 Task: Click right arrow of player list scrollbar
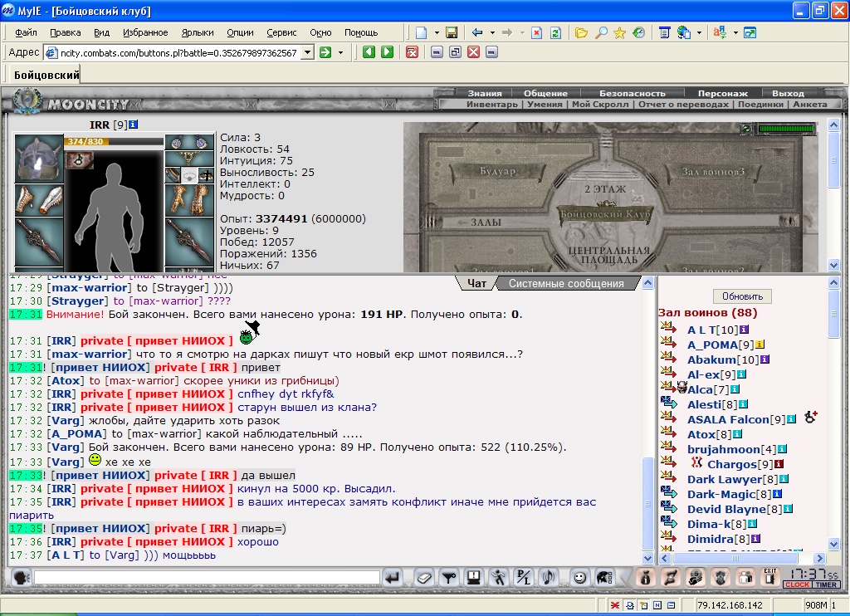[x=819, y=557]
